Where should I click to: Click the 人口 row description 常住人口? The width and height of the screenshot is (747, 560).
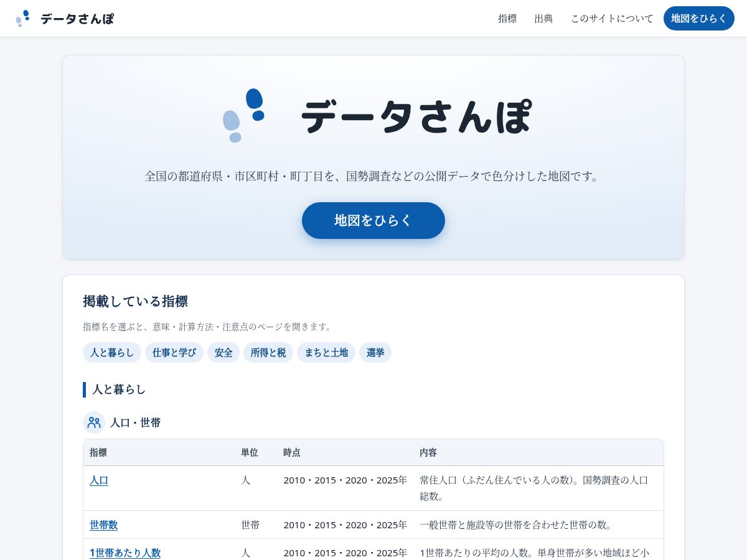click(535, 488)
